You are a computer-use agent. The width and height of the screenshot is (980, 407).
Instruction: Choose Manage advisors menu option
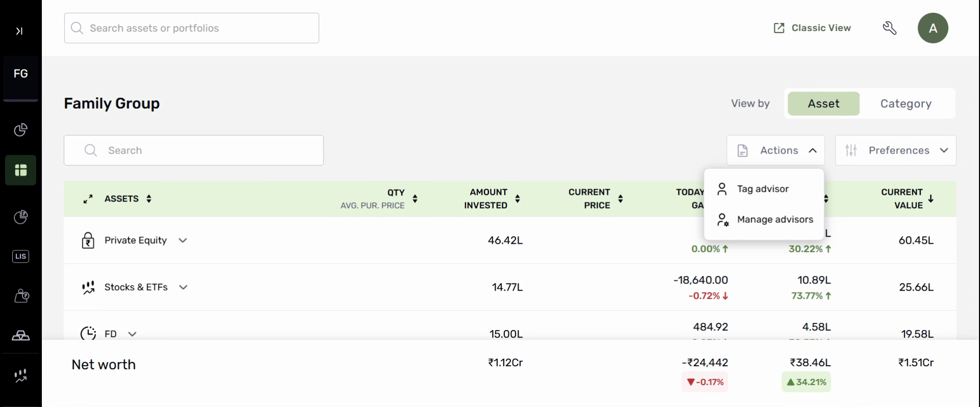(x=774, y=219)
